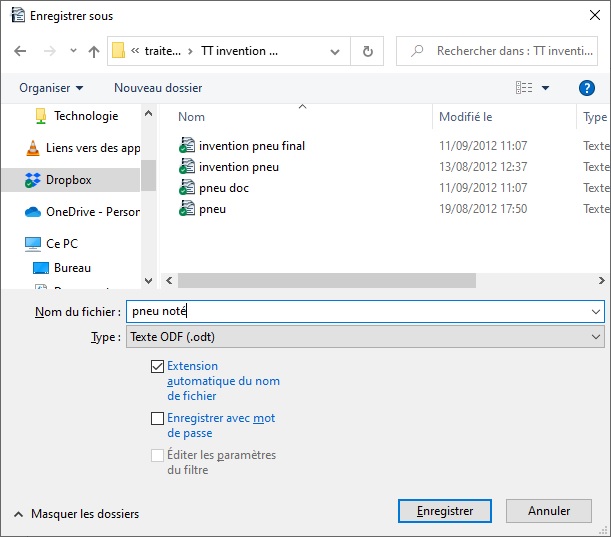
Task: Click the Annuler button
Action: coord(549,511)
